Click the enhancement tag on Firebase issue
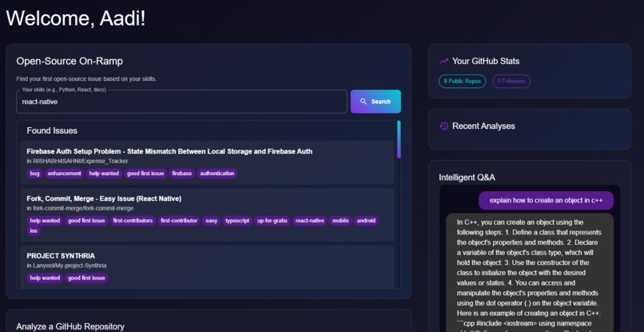This screenshot has width=644, height=332. coord(65,174)
